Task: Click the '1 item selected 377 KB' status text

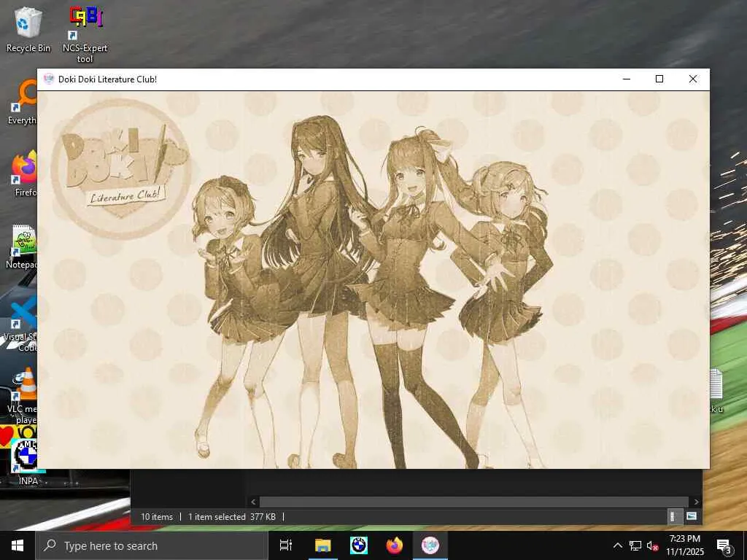Action: tap(232, 517)
